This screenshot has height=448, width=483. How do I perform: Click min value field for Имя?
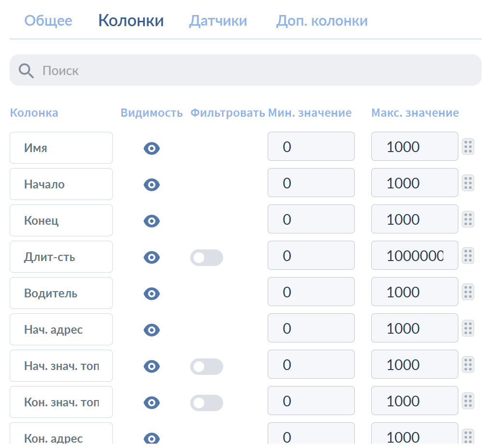tap(311, 146)
